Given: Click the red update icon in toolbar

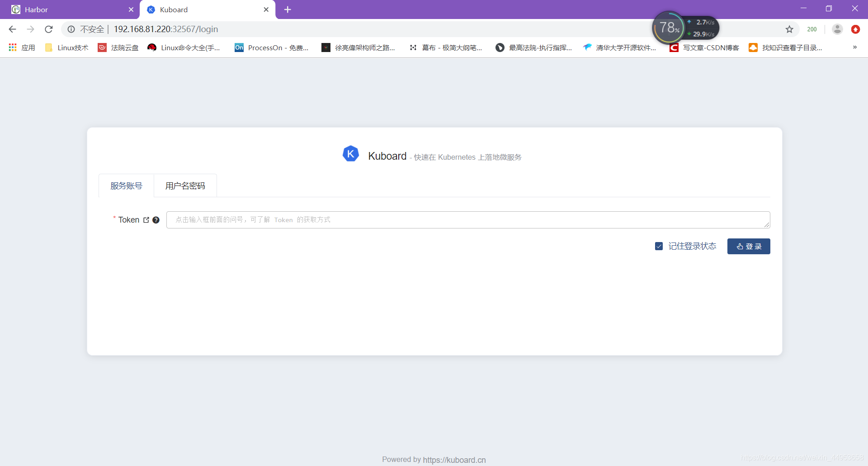Looking at the screenshot, I should coord(855,29).
